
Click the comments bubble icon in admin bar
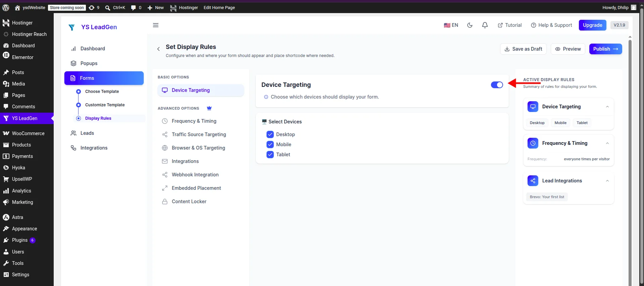[134, 8]
